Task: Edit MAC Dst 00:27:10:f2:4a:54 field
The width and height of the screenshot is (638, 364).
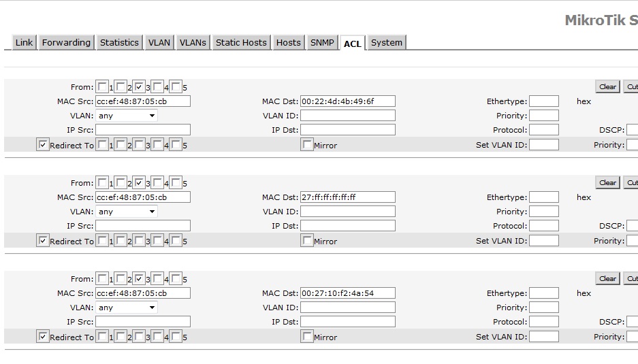Action: tap(348, 293)
